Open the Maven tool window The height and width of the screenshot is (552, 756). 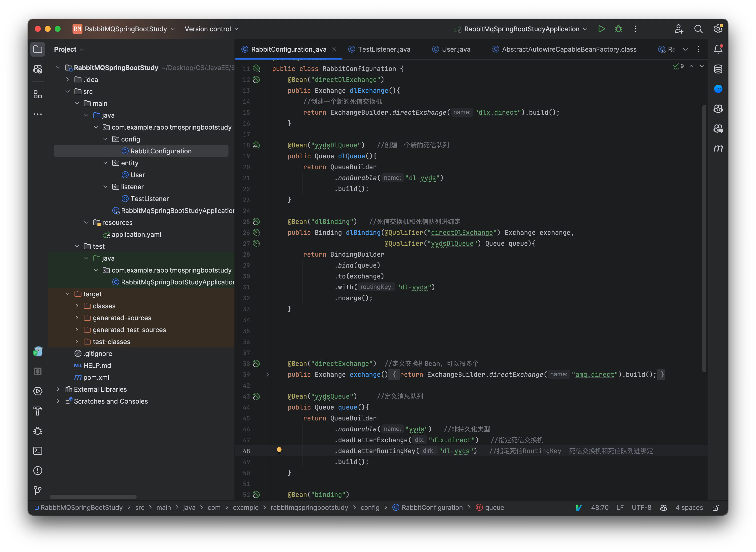(x=718, y=148)
